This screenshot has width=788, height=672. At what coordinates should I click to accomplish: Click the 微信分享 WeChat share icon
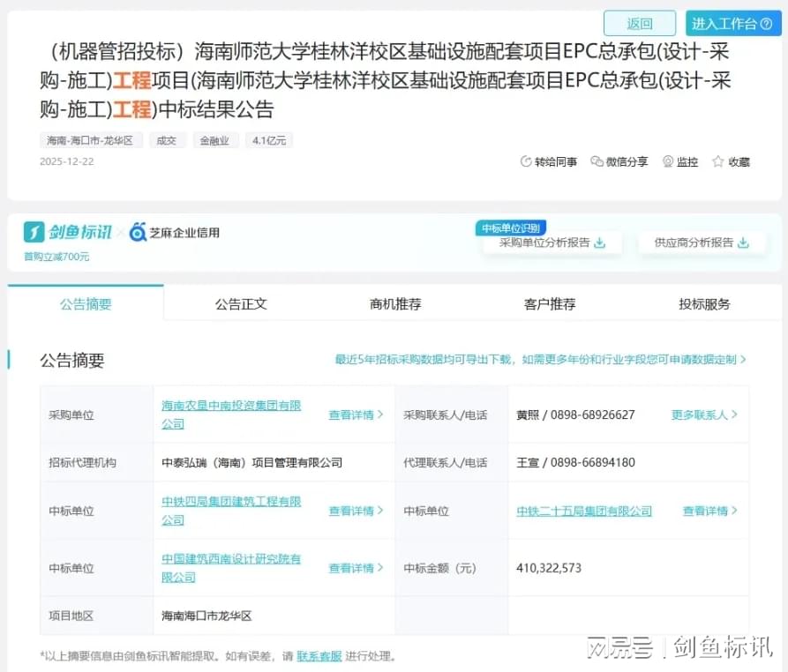click(x=597, y=162)
